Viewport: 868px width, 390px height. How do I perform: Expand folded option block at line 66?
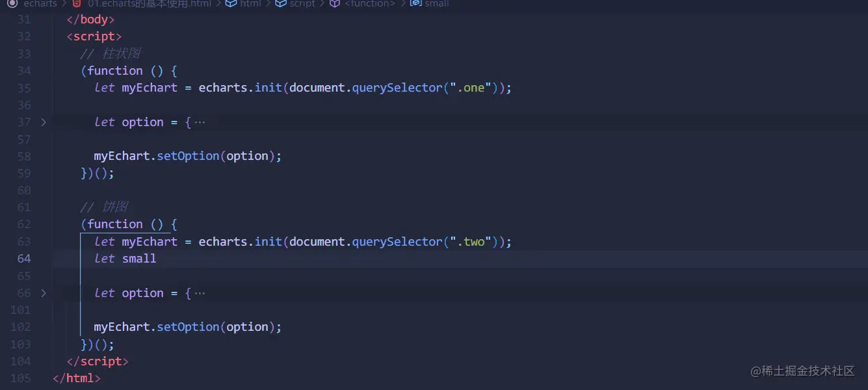pyautogui.click(x=44, y=293)
